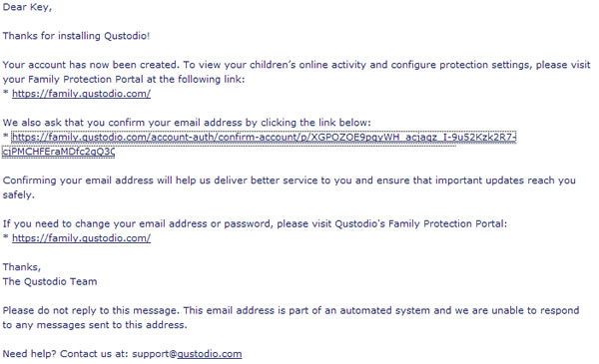This screenshot has width=599, height=364.
Task: Click the "Thanks for installing Qustodio!" line
Action: pos(76,36)
